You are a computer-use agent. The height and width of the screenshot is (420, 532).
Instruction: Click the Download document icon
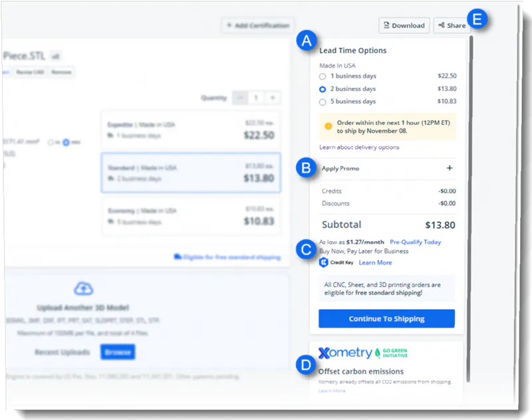(x=386, y=25)
